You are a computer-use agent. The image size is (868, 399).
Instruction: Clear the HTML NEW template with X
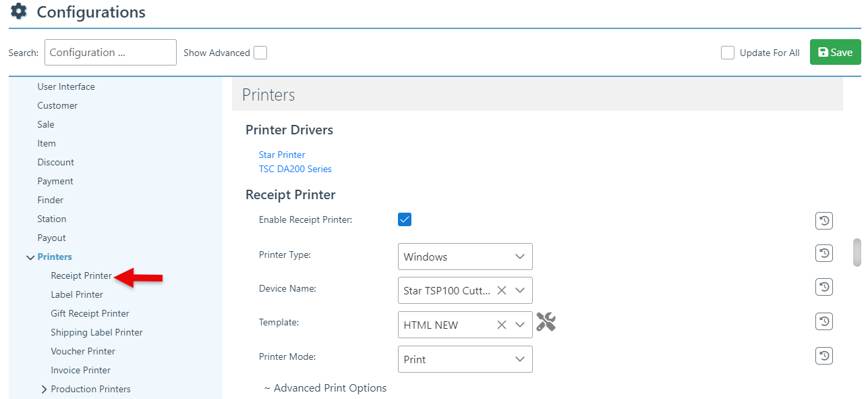[501, 325]
